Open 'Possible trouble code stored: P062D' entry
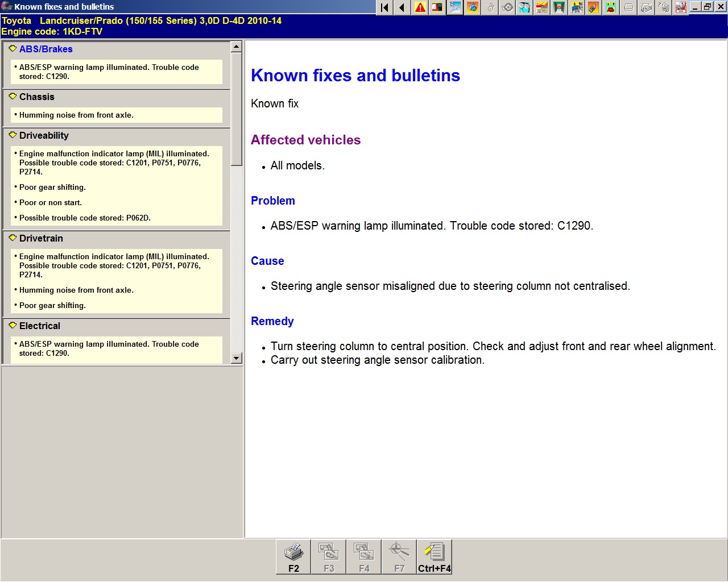The height and width of the screenshot is (582, 728). tap(85, 218)
